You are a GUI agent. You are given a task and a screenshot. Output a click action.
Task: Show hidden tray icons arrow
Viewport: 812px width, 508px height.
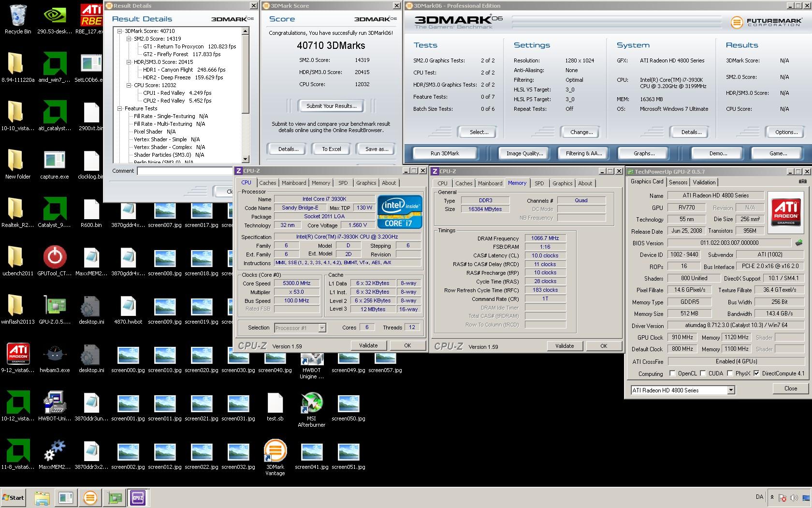pyautogui.click(x=772, y=497)
